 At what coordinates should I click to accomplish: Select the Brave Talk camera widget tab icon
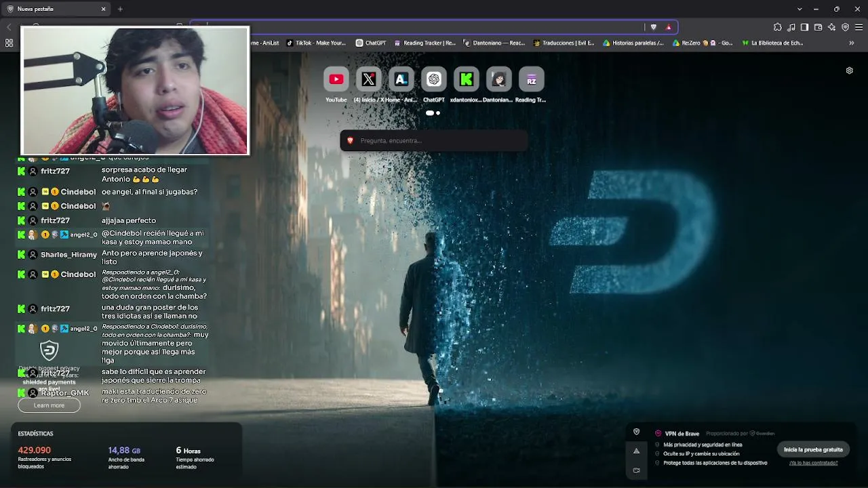[636, 470]
